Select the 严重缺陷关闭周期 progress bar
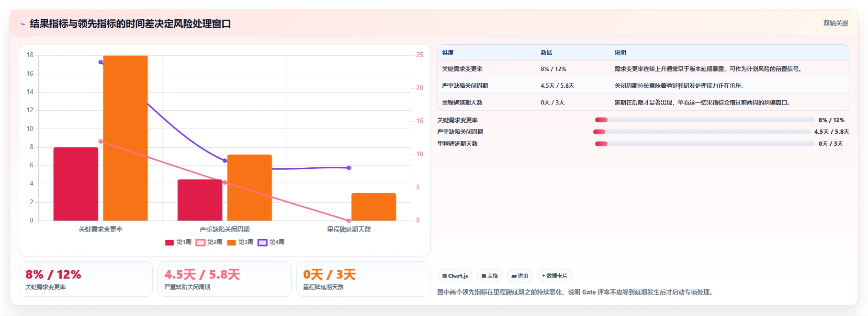This screenshot has height=316, width=868. [x=701, y=132]
